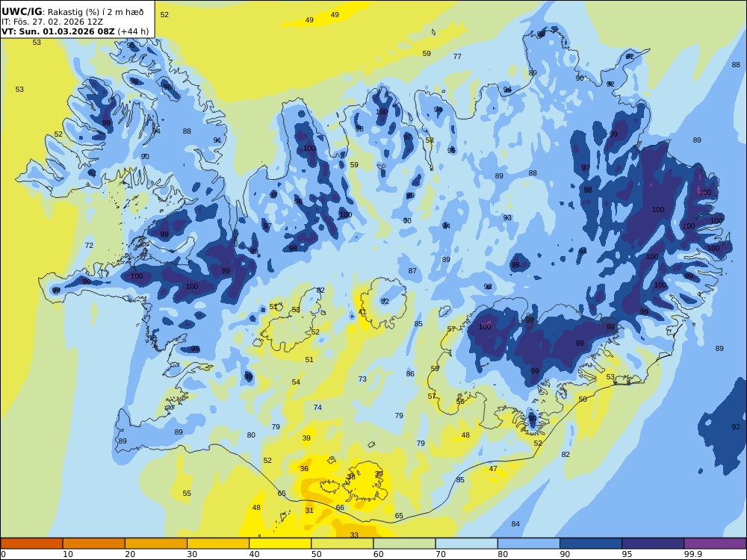The height and width of the screenshot is (560, 747).
Task: Pick the yellow-green 50–60 legend segment
Action: click(x=342, y=544)
